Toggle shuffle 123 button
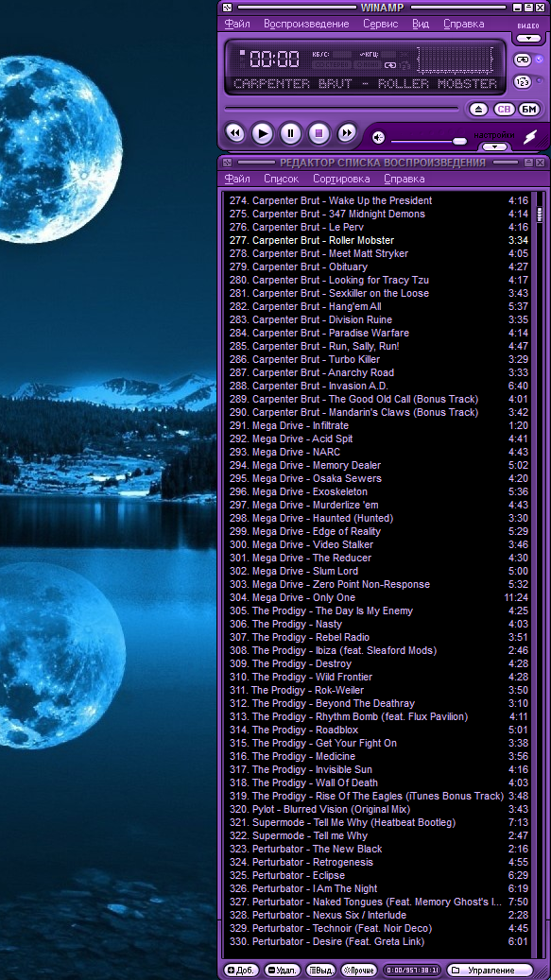 click(x=523, y=81)
